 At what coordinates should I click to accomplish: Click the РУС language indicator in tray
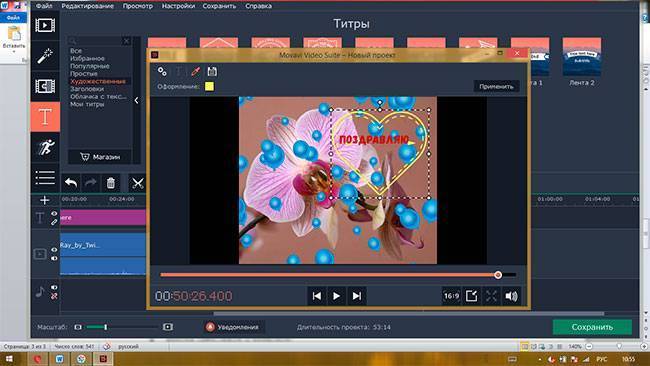pos(602,359)
